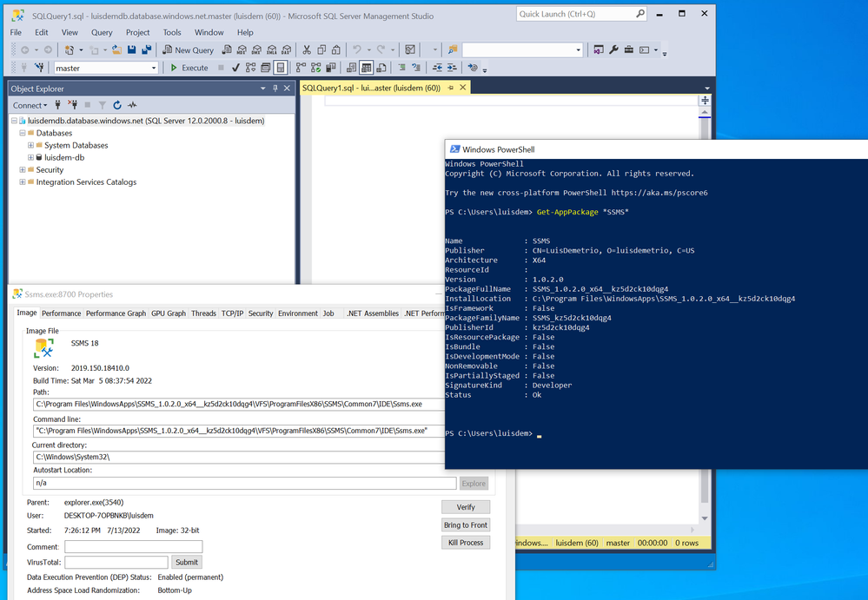Open the Tools menu

pos(172,33)
